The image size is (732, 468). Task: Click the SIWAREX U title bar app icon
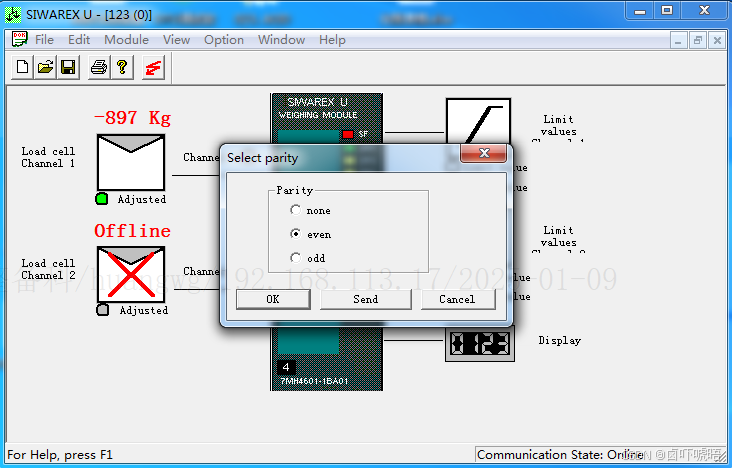(13, 15)
